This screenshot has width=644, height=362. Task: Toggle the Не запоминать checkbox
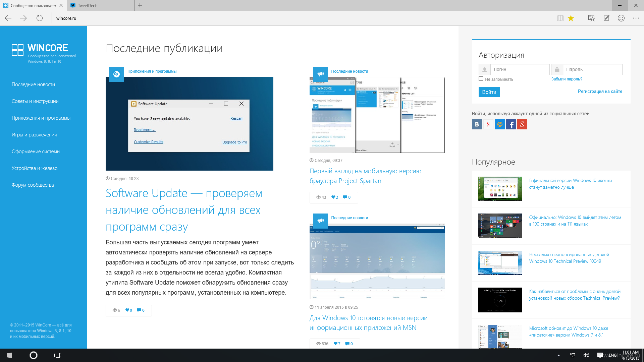point(481,79)
